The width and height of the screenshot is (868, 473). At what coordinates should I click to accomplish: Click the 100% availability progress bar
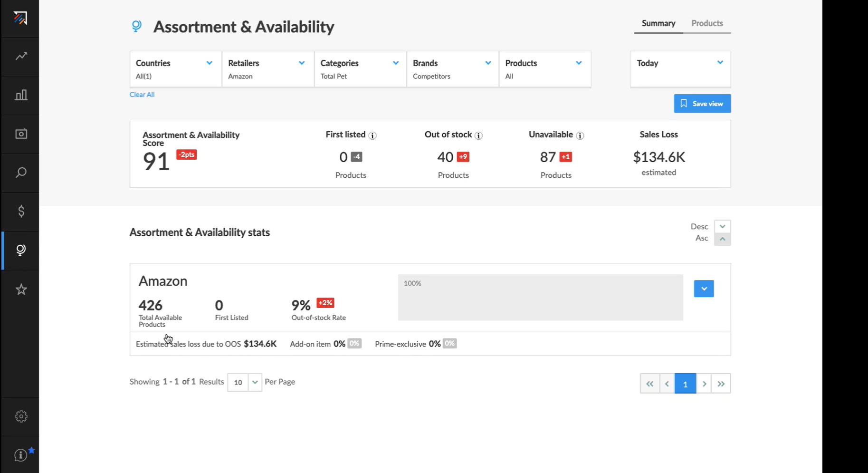[x=540, y=297]
